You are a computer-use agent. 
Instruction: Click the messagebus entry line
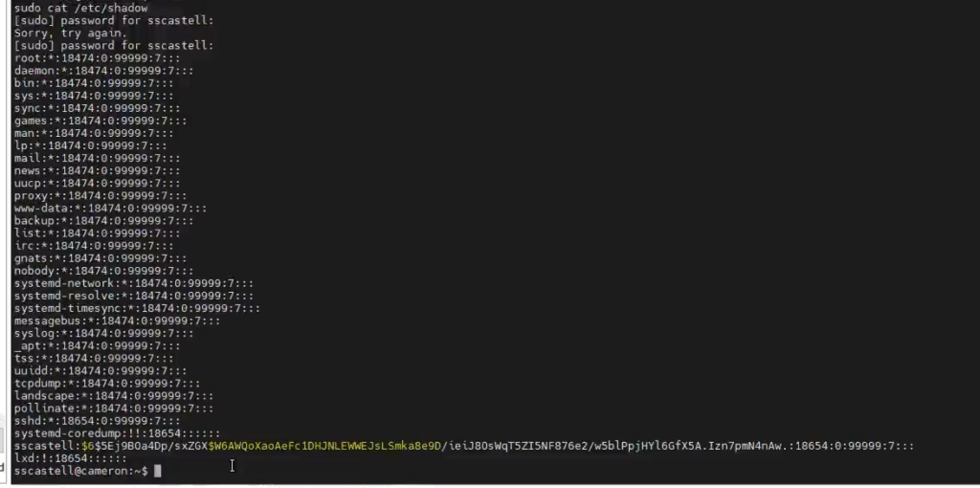tap(117, 321)
